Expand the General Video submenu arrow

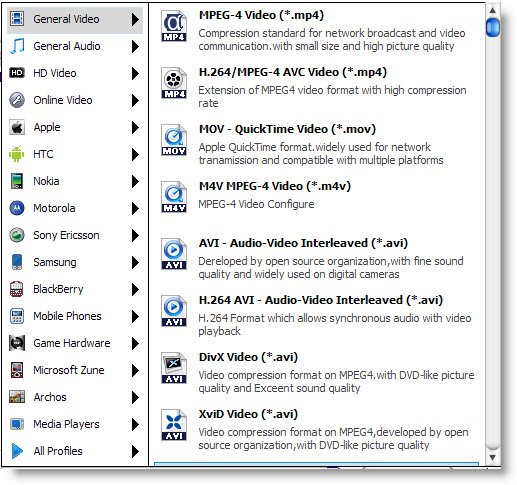coord(135,19)
